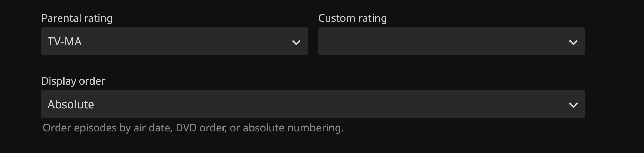Click the chevron in Parental rating dropdown
This screenshot has width=644, height=153.
296,42
